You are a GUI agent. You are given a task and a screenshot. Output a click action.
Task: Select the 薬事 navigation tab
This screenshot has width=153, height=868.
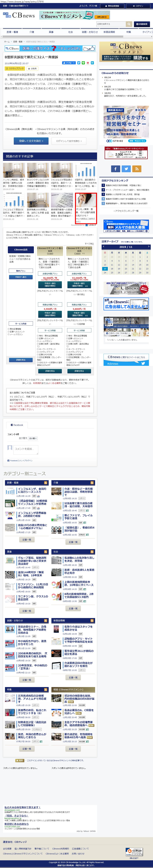[x=51, y=32]
